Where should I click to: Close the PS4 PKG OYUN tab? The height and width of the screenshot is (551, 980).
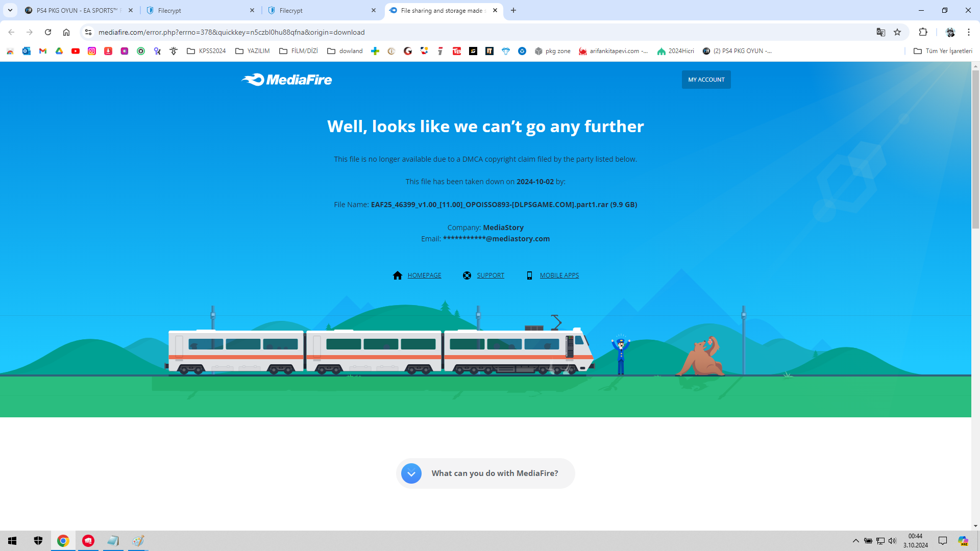[131, 10]
